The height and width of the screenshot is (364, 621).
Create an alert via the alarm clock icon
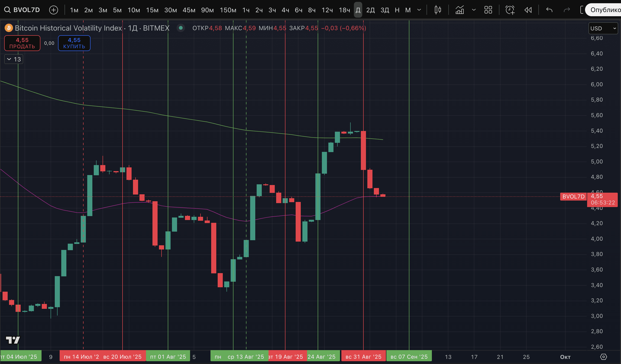pyautogui.click(x=510, y=10)
